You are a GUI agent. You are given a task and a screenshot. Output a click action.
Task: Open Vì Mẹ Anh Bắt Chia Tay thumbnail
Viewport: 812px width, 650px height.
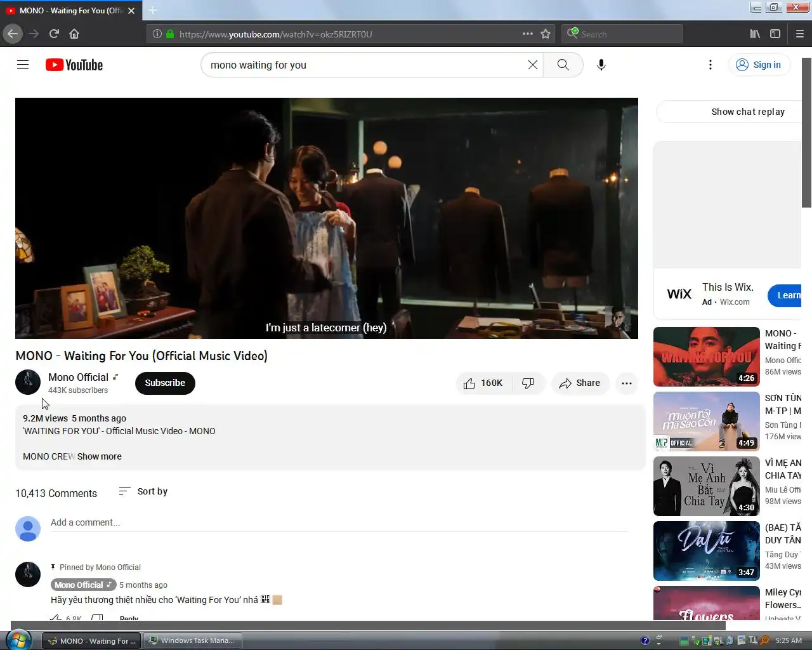(707, 486)
